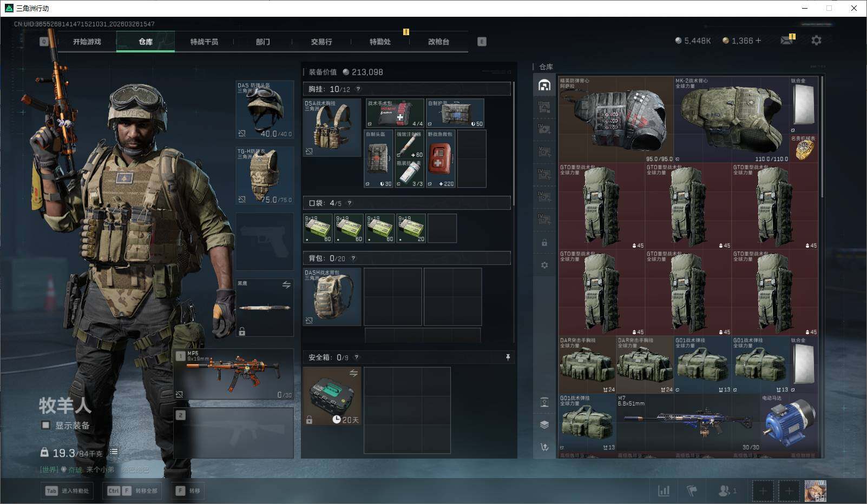The height and width of the screenshot is (504, 867).
Task: Open the 交易行 tab
Action: point(321,42)
